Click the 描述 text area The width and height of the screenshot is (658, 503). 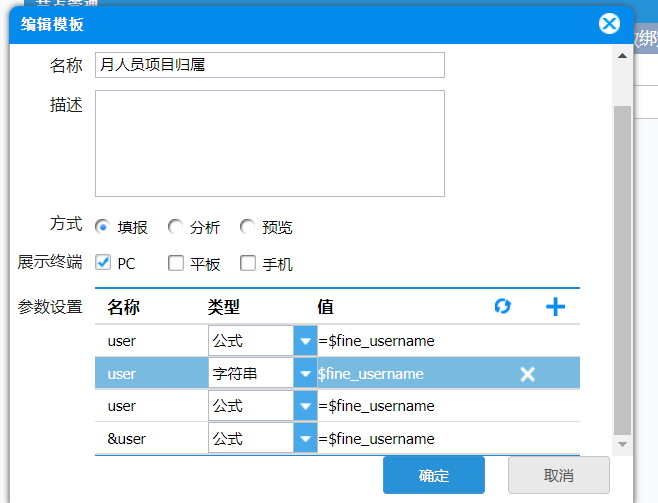coord(270,143)
